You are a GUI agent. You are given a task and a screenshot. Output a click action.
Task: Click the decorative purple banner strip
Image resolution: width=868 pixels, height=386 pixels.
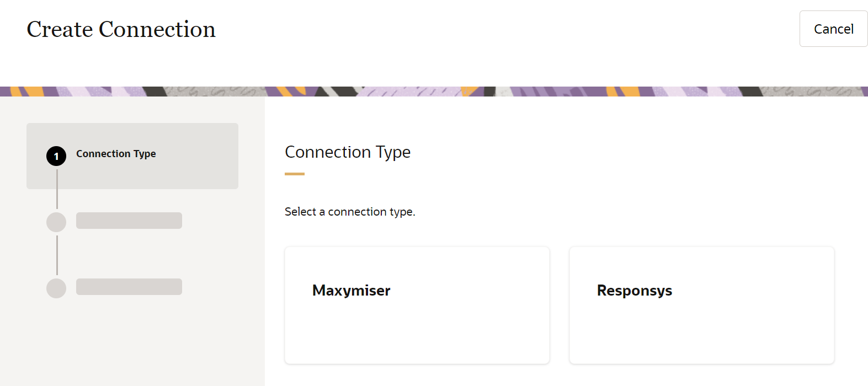(434, 92)
